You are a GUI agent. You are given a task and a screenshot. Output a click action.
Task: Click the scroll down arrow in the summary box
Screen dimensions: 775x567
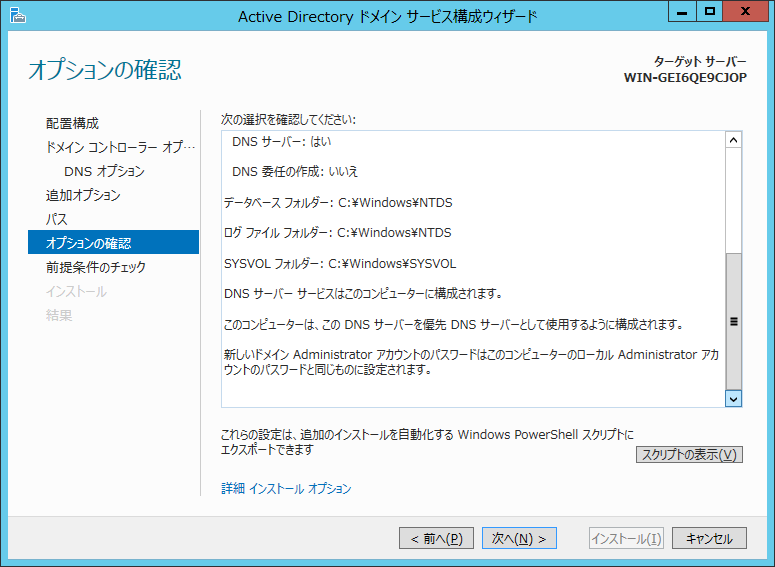click(733, 398)
